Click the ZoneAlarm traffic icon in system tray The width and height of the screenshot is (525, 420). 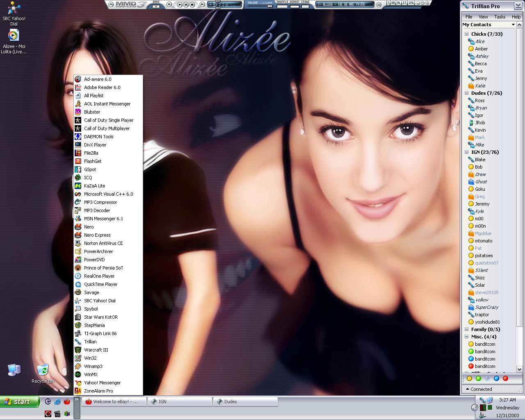(x=483, y=408)
